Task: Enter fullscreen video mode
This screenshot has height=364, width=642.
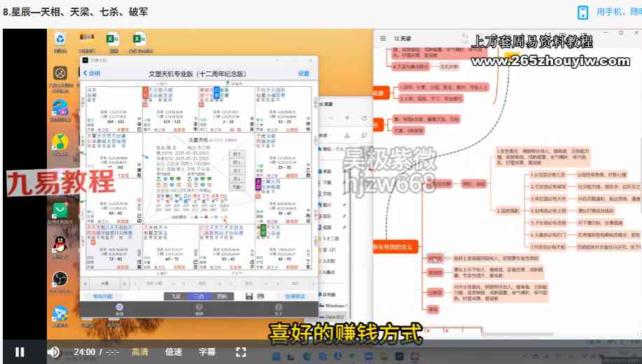Action: 241,352
